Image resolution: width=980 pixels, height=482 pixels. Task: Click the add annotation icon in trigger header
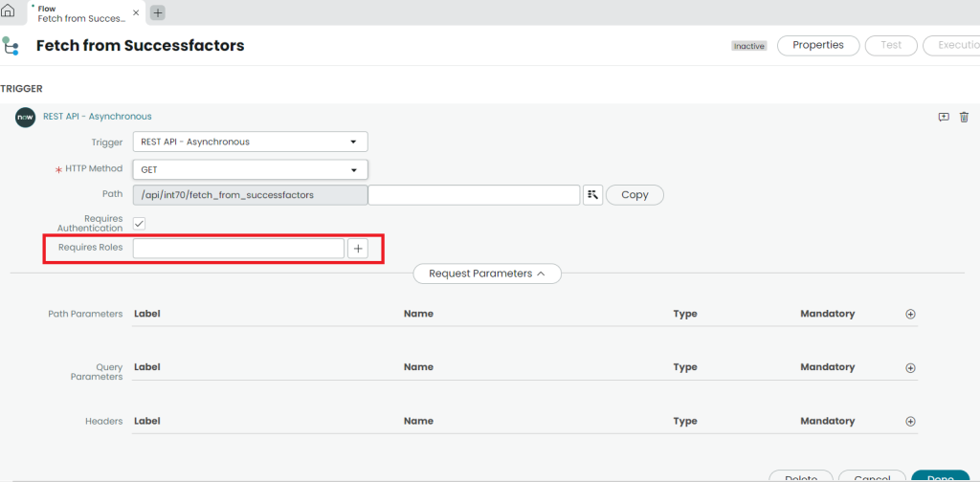(x=944, y=117)
